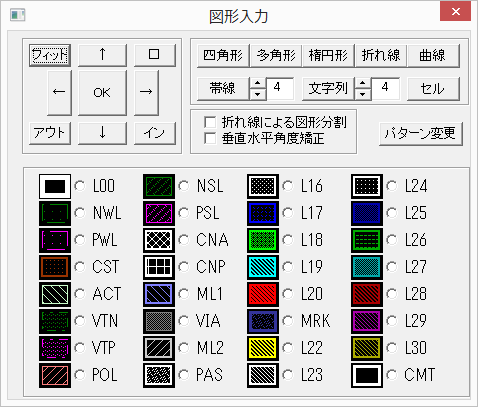Click the square window zoom button
This screenshot has width=478, height=407.
(x=155, y=55)
